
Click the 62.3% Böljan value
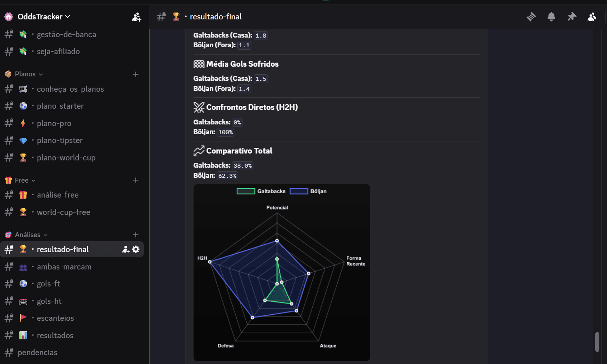[227, 176]
